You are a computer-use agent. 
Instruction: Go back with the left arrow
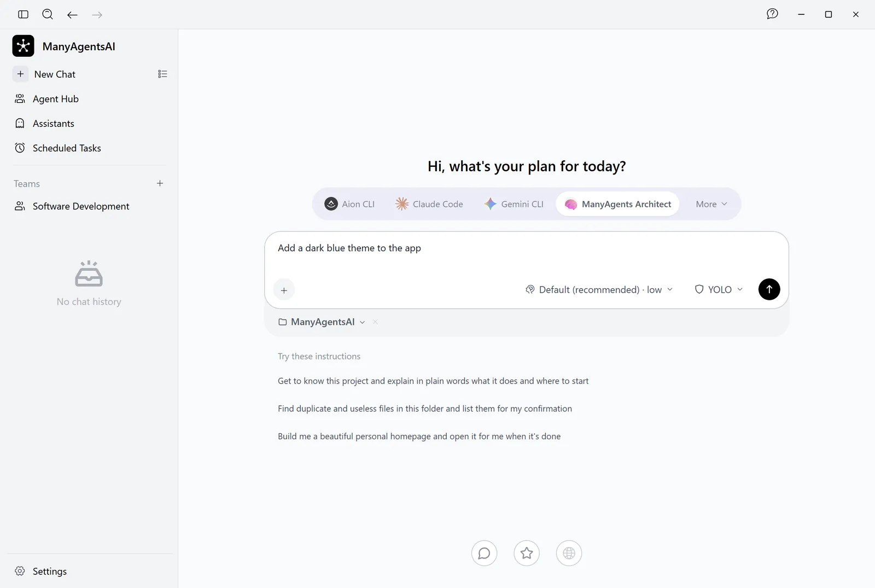click(72, 15)
